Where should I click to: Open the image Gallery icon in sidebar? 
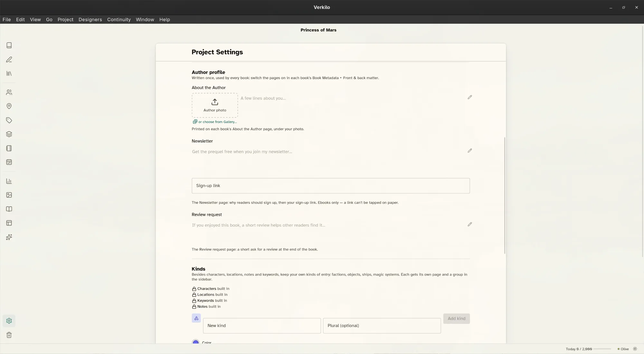click(9, 195)
